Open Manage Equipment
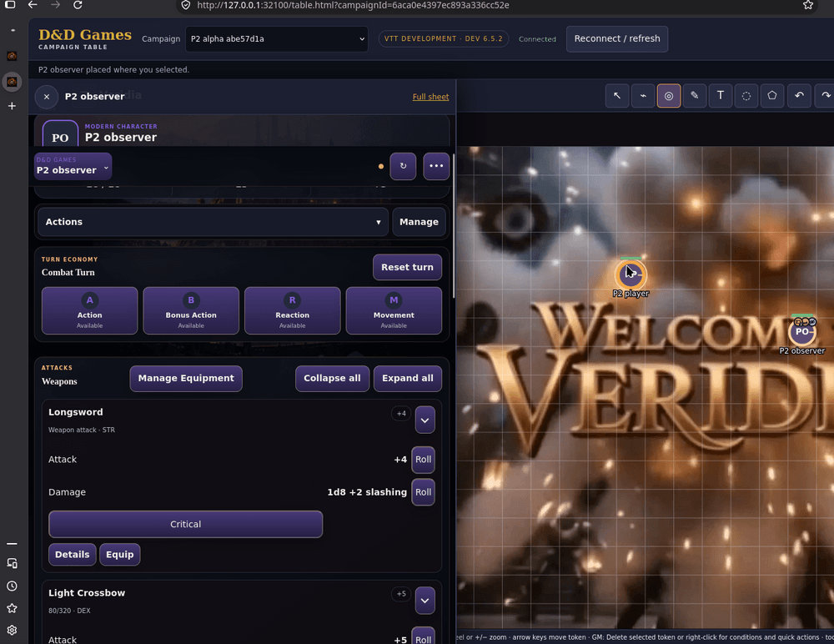This screenshot has height=644, width=834. tap(186, 379)
